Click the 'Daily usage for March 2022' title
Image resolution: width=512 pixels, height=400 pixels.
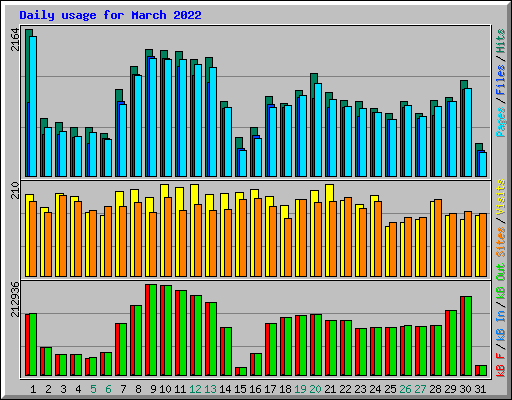coord(110,15)
